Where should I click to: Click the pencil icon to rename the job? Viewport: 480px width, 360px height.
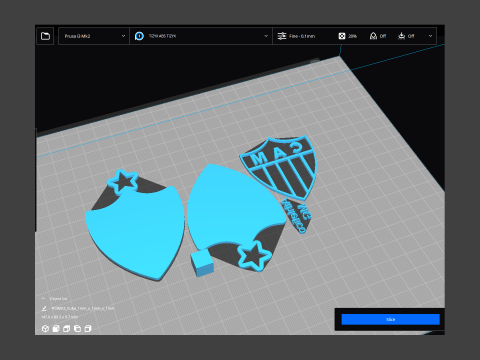coord(44,308)
